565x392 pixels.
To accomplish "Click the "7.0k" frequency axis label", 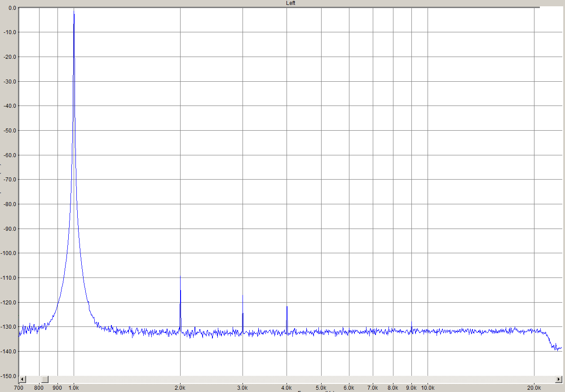I will [x=373, y=388].
